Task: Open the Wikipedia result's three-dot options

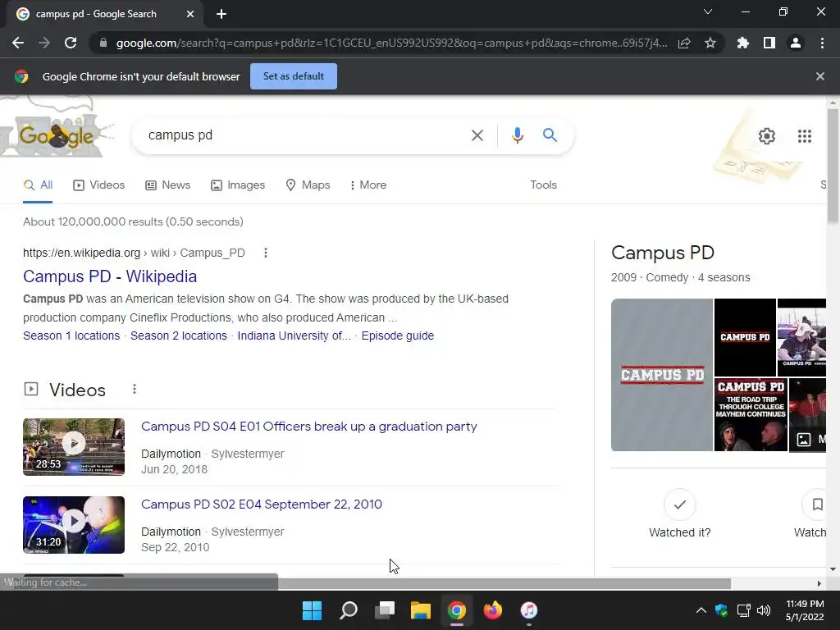Action: (266, 253)
